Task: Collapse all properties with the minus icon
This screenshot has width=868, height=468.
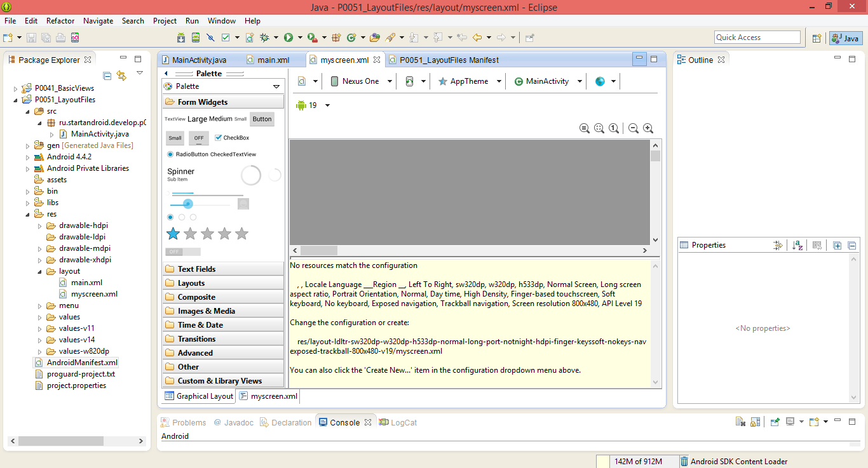Action: click(852, 245)
